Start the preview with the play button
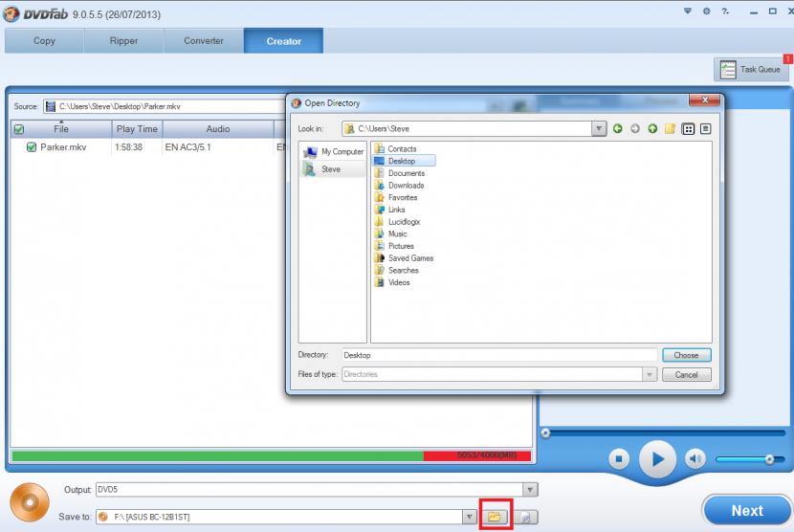Screen dimensions: 794x532 (657, 459)
